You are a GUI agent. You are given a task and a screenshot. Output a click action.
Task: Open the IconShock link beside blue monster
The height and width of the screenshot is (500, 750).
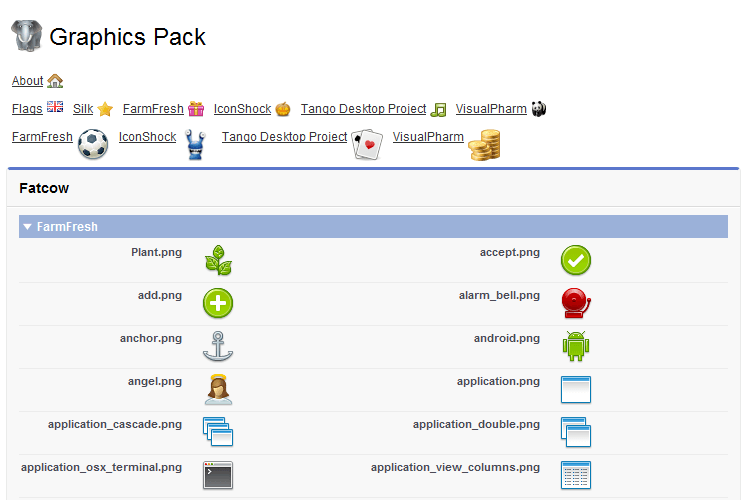coord(147,137)
